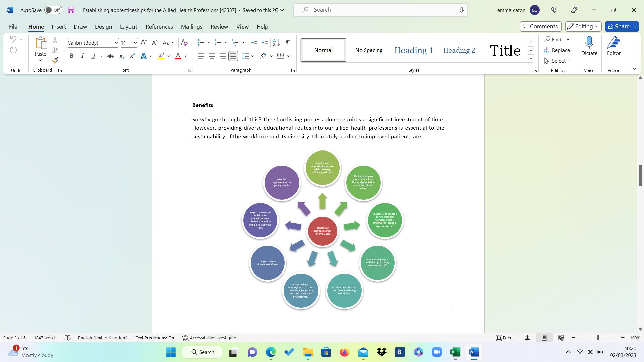Apply strikethrough formatting
Image resolution: width=644 pixels, height=362 pixels.
110,56
